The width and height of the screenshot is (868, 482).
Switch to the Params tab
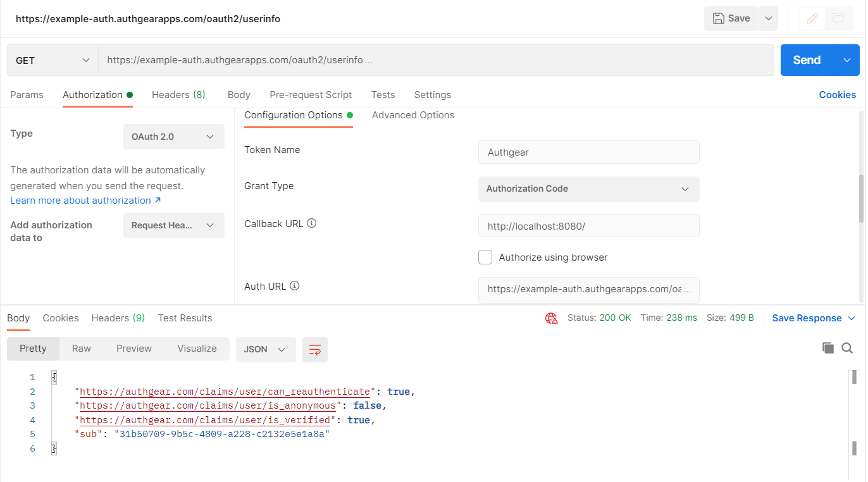coord(27,95)
